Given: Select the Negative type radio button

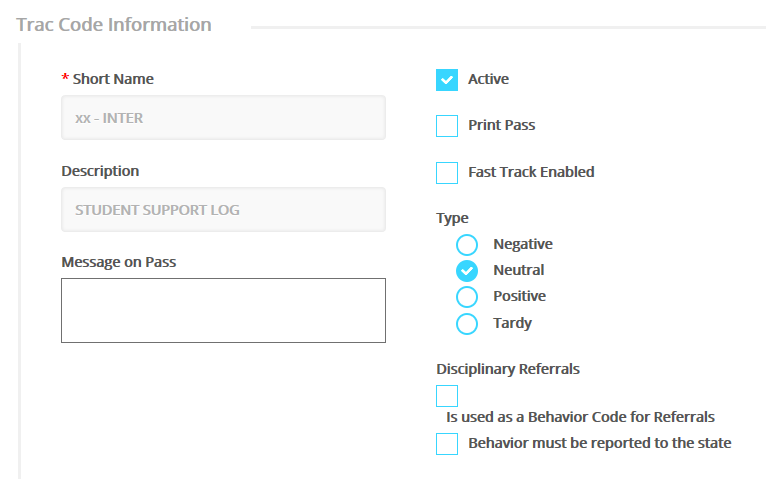Looking at the screenshot, I should click(467, 245).
